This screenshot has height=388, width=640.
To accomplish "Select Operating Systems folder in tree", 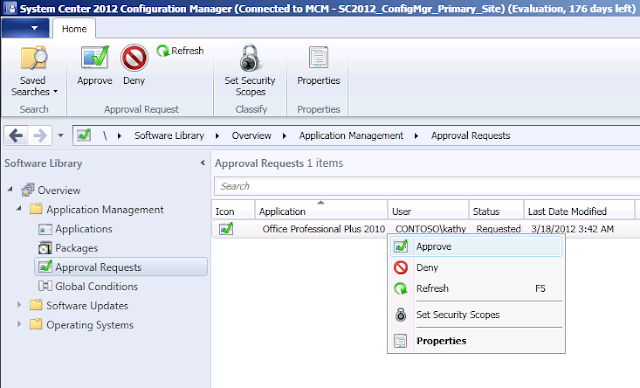I will click(82, 325).
